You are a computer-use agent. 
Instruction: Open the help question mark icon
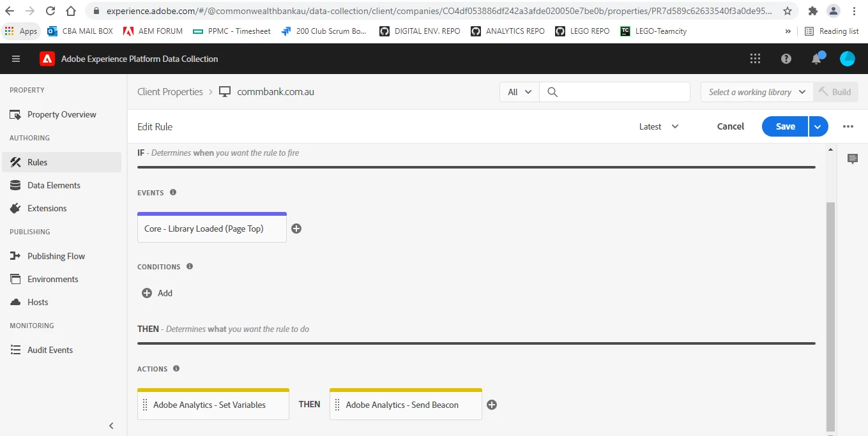pos(786,59)
